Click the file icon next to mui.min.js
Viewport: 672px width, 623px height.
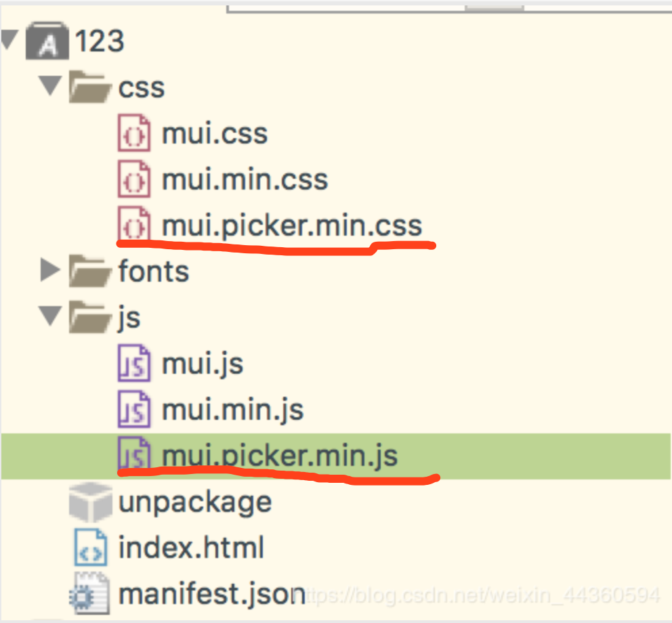[x=133, y=410]
